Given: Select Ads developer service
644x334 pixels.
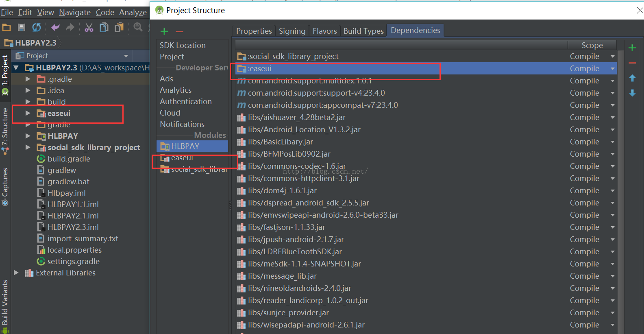Looking at the screenshot, I should pyautogui.click(x=166, y=79).
